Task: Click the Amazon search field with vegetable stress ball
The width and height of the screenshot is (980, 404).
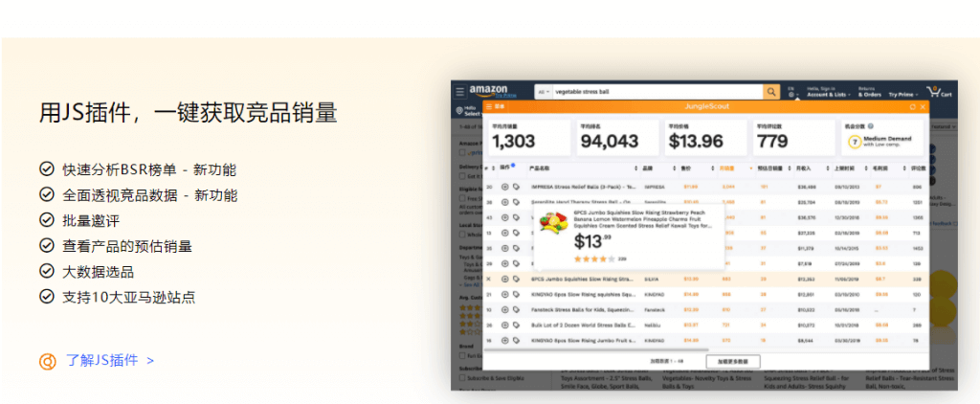Action: click(x=657, y=91)
